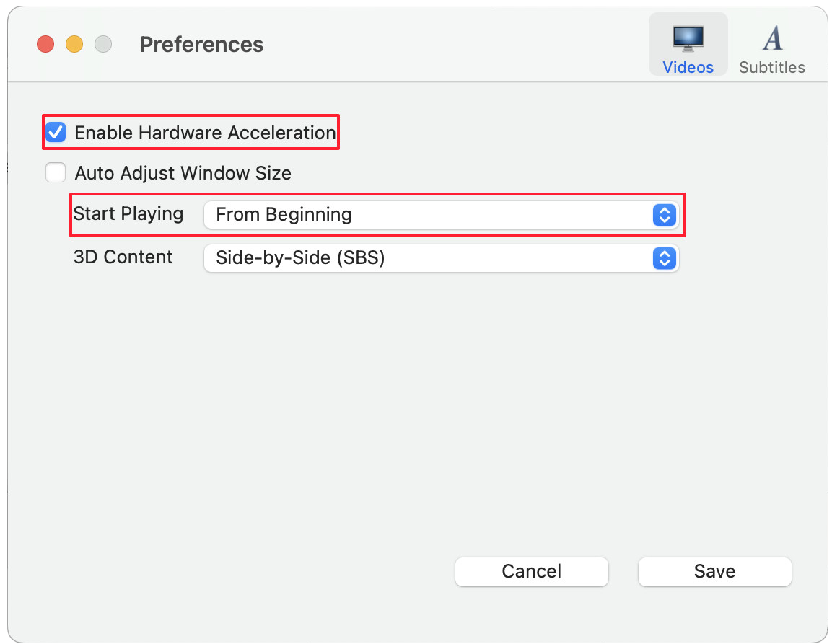Screen dimensions: 832x644
Task: Uncheck the Enable Hardware Acceleration checkbox
Action: [56, 133]
